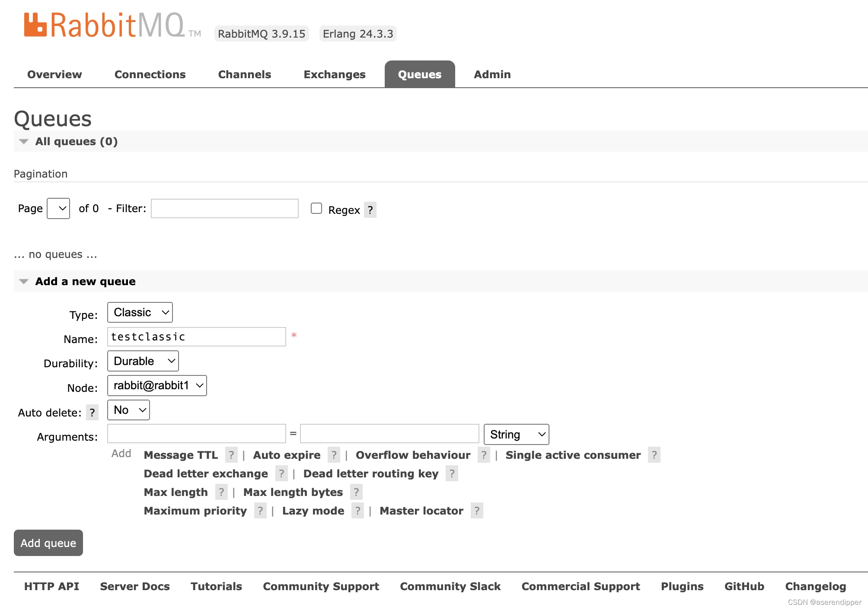Click the RabbitMQ logo
The width and height of the screenshot is (868, 610).
pyautogui.click(x=104, y=25)
